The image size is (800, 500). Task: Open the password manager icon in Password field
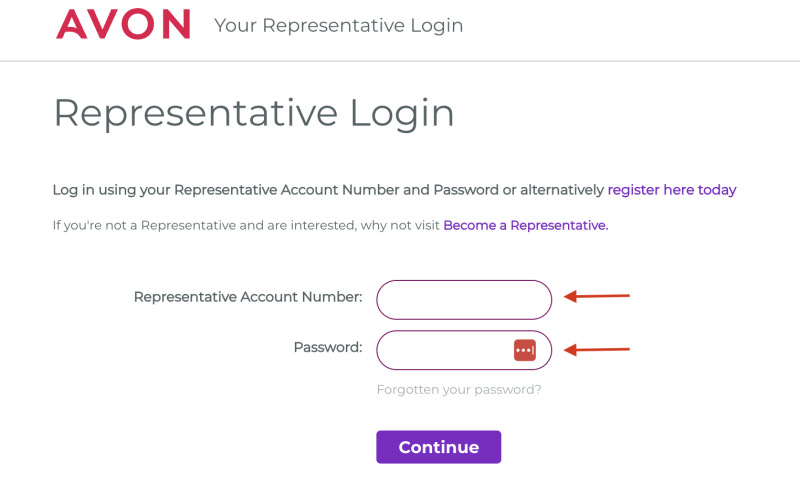pos(524,350)
